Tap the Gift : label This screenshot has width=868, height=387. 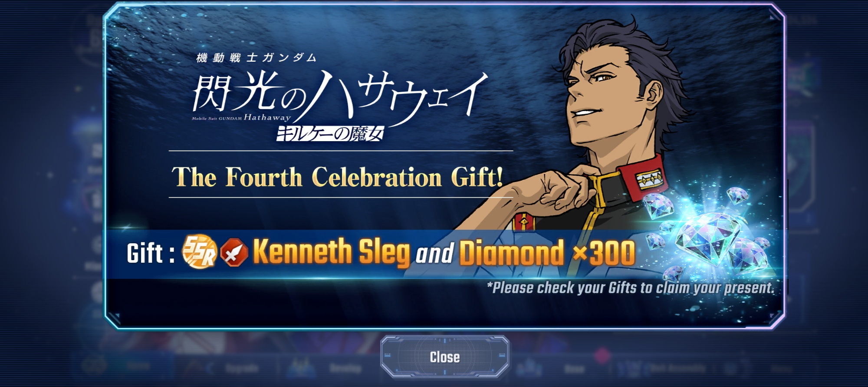click(151, 253)
